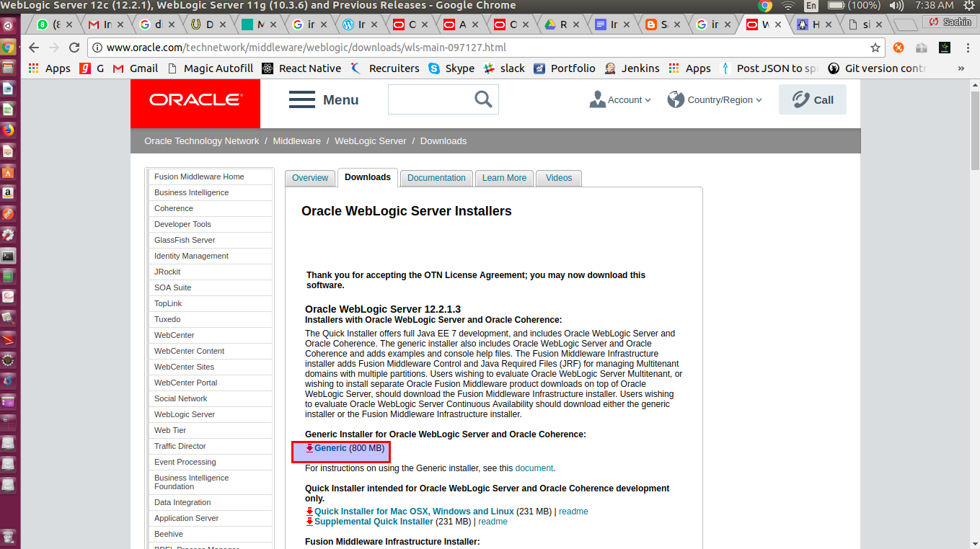Open the system volume indicator
980x549 pixels.
(896, 6)
